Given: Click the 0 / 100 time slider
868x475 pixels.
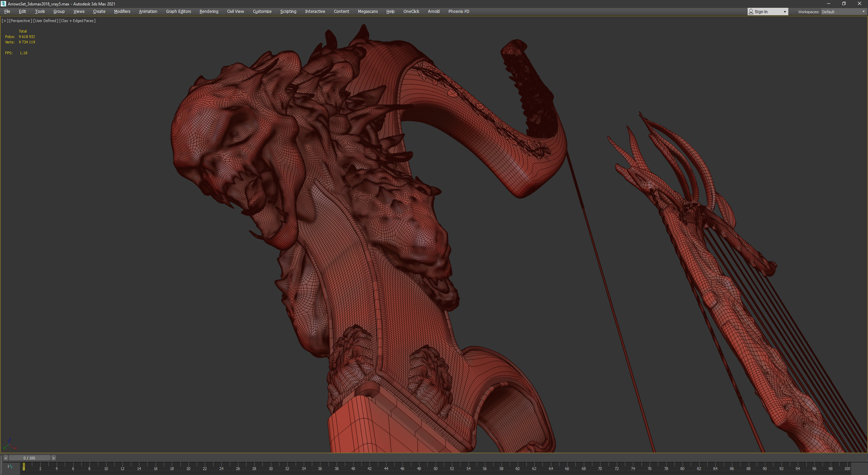Looking at the screenshot, I should click(x=29, y=458).
